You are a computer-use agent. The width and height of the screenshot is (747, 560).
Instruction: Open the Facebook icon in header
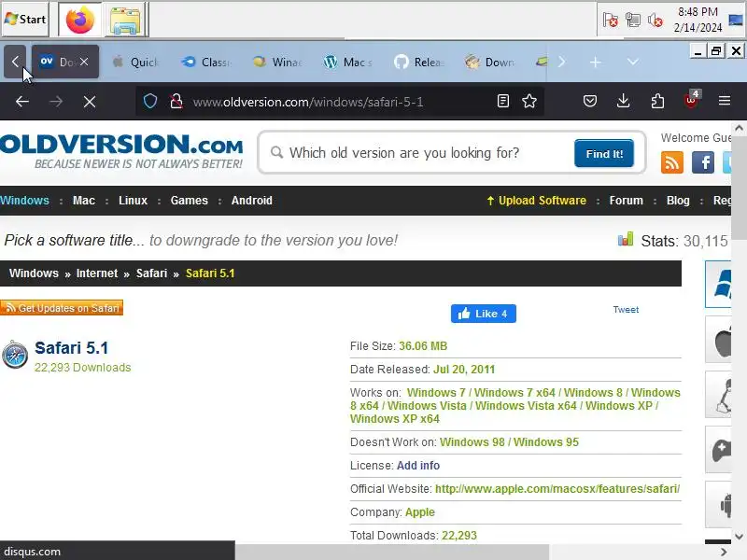703,162
